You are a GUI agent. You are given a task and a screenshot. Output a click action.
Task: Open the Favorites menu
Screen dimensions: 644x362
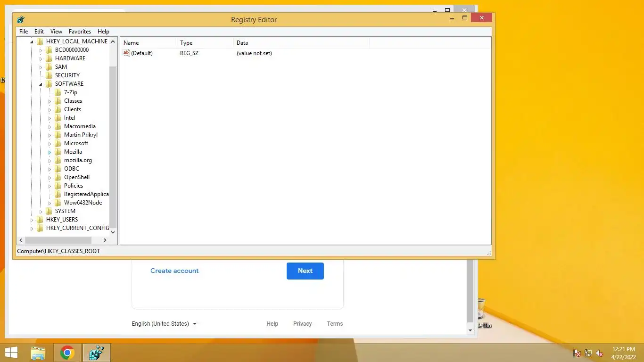point(80,32)
